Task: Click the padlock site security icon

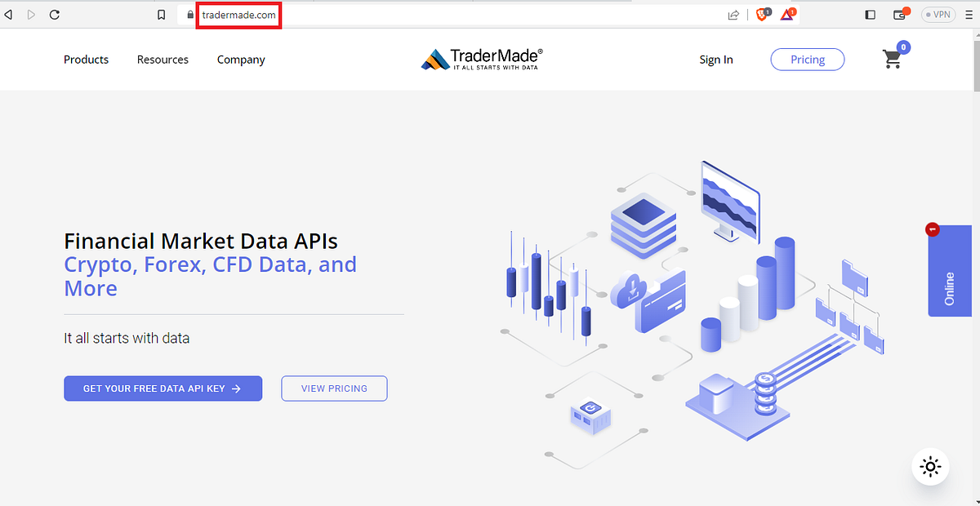Action: point(190,15)
